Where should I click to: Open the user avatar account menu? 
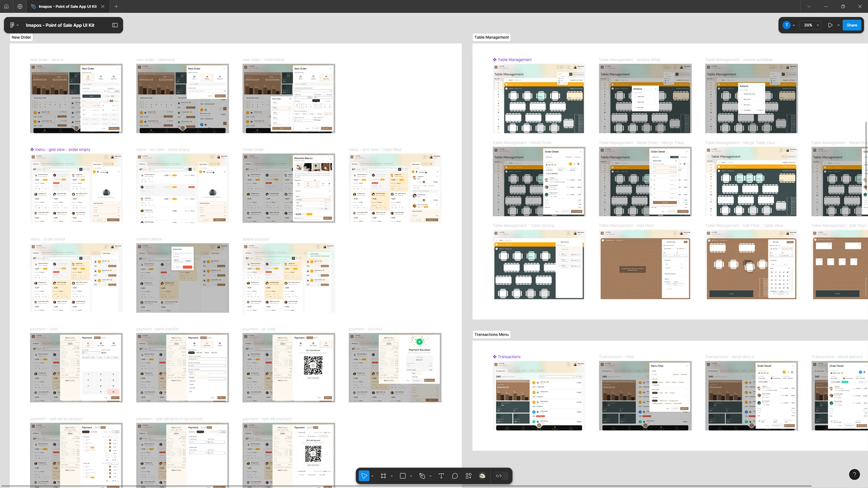787,25
